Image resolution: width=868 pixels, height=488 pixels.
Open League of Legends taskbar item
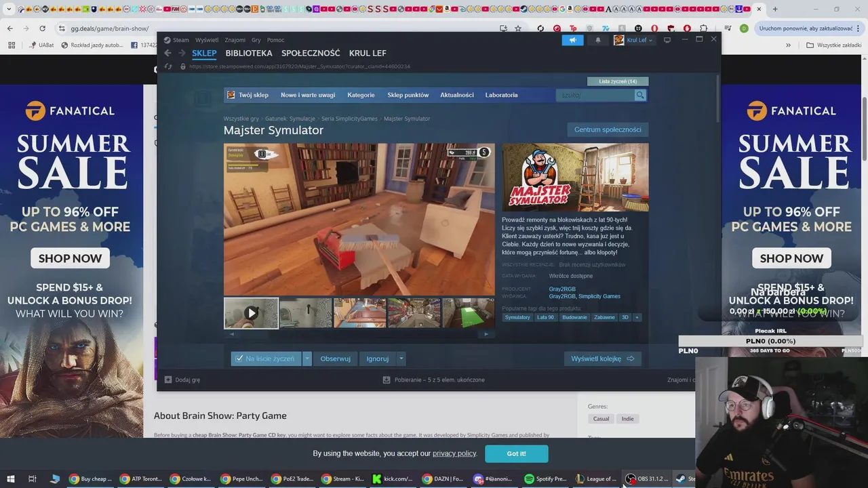click(x=596, y=479)
